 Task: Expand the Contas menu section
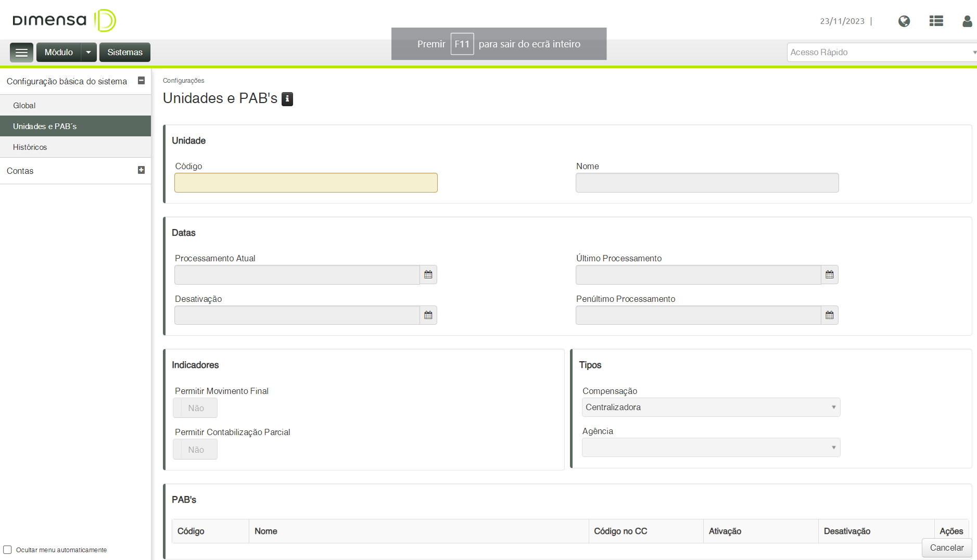[141, 170]
